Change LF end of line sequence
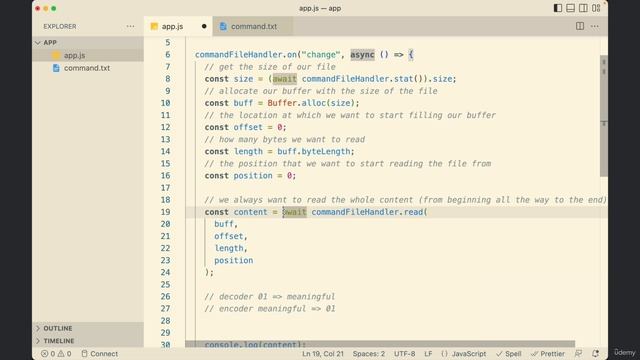 point(428,353)
